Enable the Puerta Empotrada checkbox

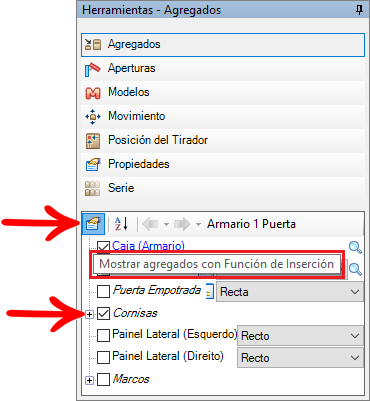(x=103, y=291)
